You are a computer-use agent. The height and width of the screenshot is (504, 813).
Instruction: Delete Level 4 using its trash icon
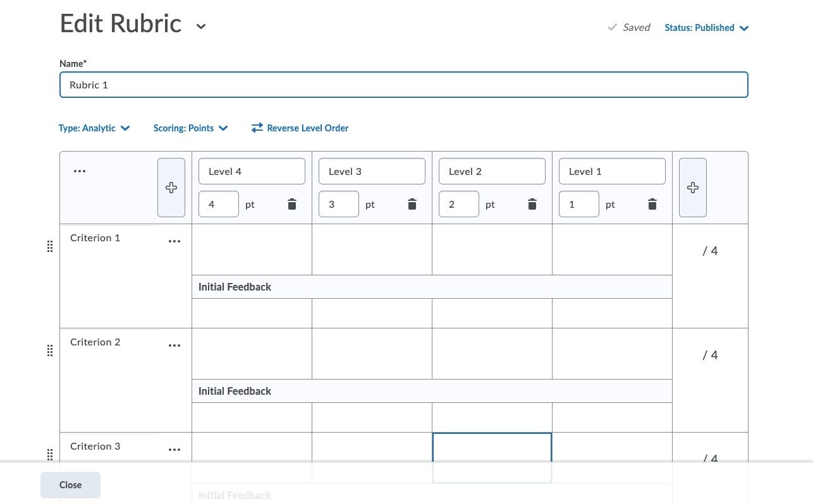(x=292, y=204)
